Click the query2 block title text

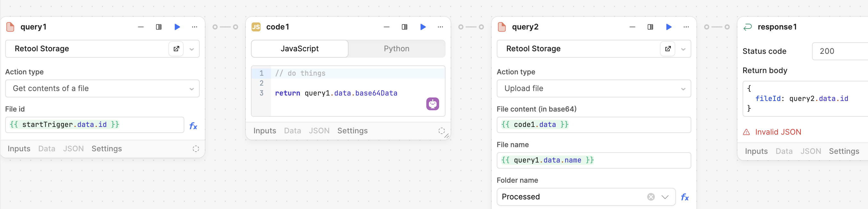(x=525, y=27)
